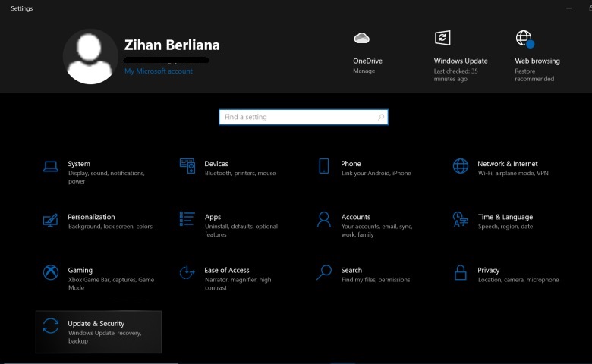Click 'Restore recommended' text
Image resolution: width=592 pixels, height=364 pixels.
click(x=534, y=74)
